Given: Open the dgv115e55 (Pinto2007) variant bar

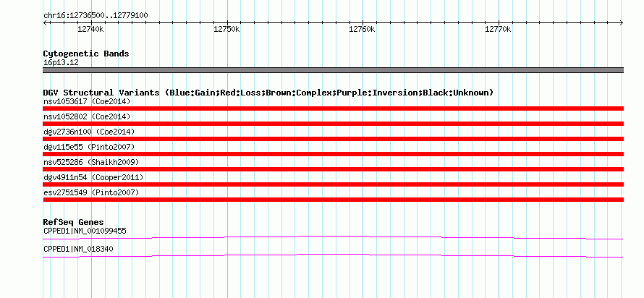Looking at the screenshot, I should click(x=333, y=154).
